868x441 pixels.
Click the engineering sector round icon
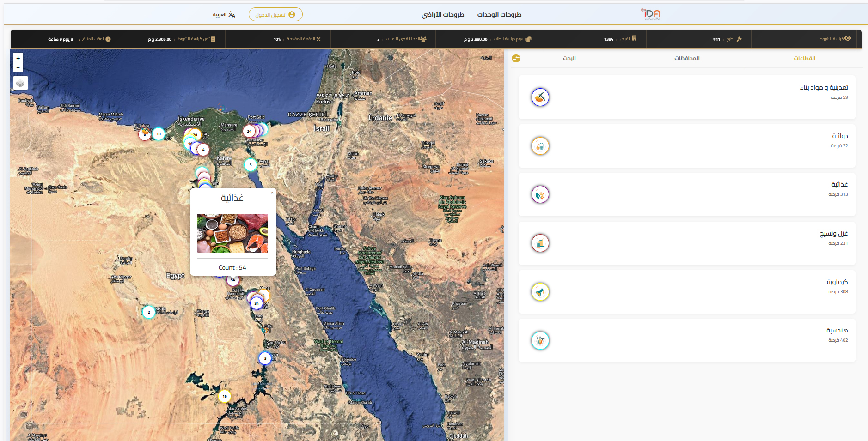(x=540, y=341)
